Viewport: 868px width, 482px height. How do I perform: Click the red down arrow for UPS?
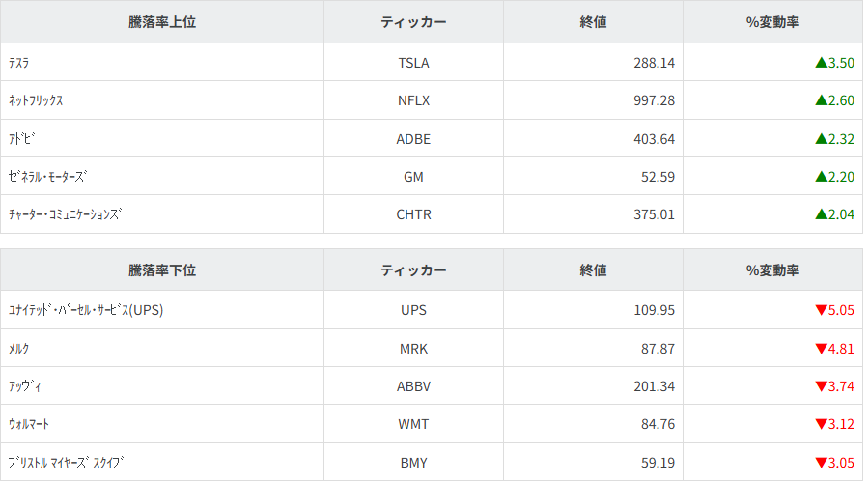pos(821,310)
